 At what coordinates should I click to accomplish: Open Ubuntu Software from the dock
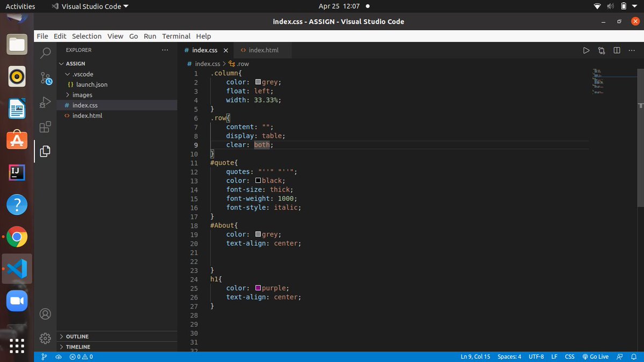[17, 141]
